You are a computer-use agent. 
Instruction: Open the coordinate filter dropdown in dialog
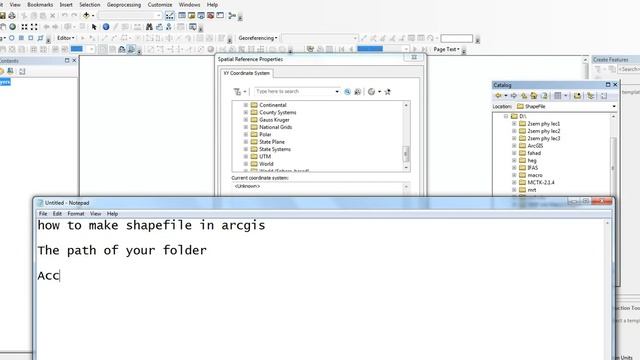240,92
